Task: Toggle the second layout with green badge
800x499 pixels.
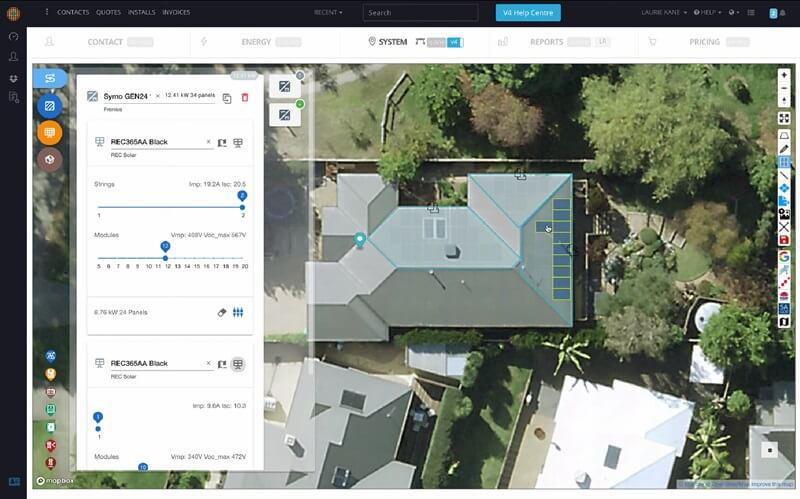Action: click(285, 115)
